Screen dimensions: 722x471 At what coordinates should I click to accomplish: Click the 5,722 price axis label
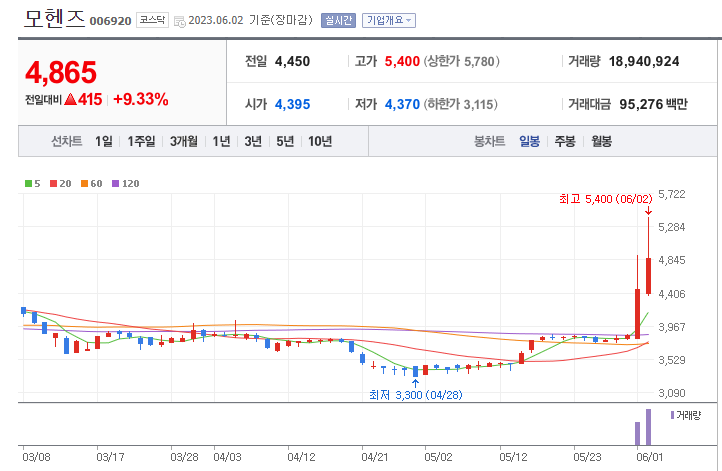[671, 194]
